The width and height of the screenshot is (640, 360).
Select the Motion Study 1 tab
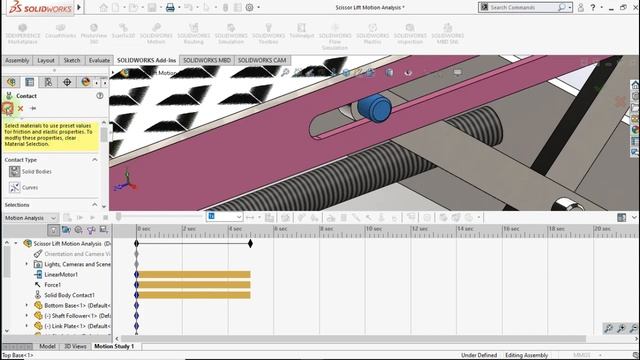coord(114,346)
